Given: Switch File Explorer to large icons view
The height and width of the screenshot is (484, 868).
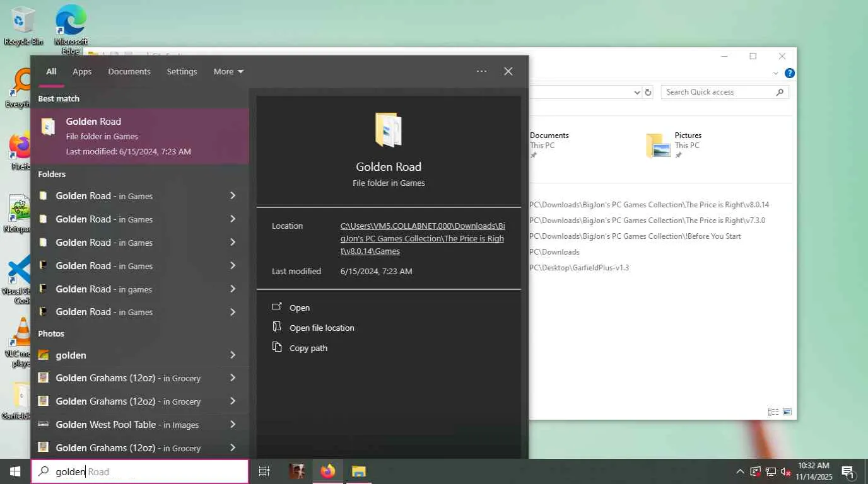Looking at the screenshot, I should point(787,412).
